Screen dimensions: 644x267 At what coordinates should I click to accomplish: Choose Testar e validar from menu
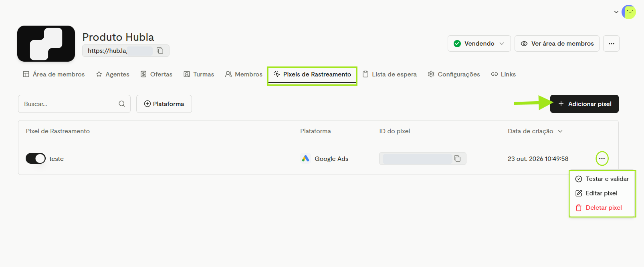pyautogui.click(x=602, y=179)
